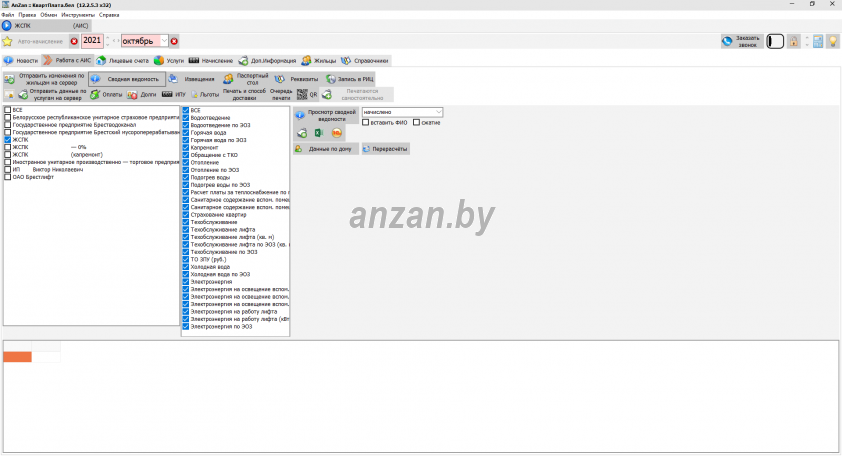
Task: Click the padlock icon in the top toolbar
Action: tap(793, 41)
